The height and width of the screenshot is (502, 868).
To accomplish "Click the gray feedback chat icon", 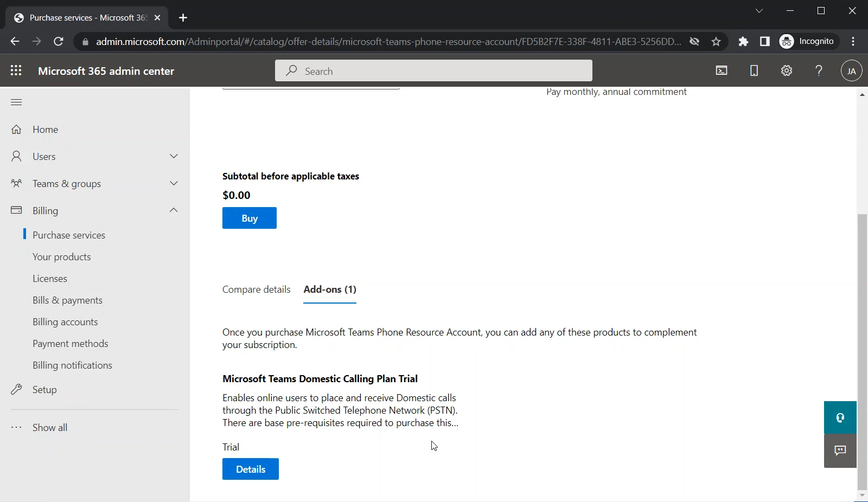I will pyautogui.click(x=840, y=450).
